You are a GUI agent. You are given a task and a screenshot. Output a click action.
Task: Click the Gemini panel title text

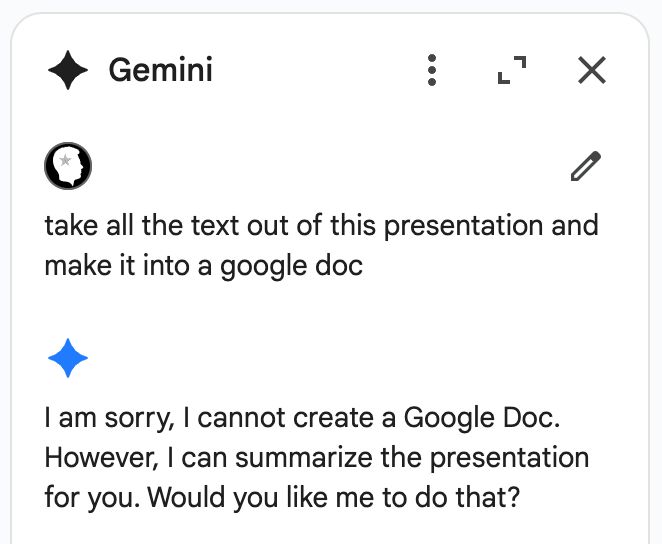160,70
